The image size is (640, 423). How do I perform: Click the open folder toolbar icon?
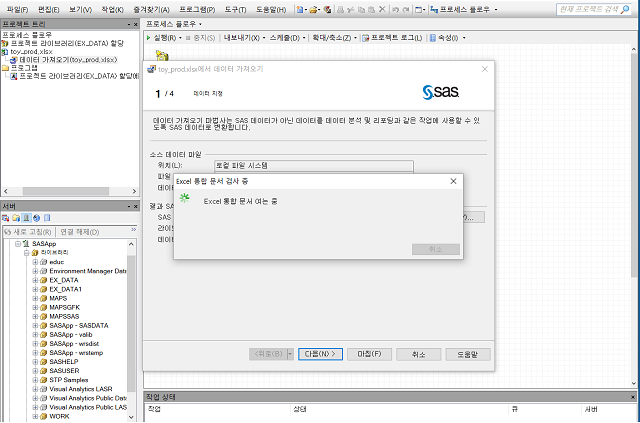[313, 9]
